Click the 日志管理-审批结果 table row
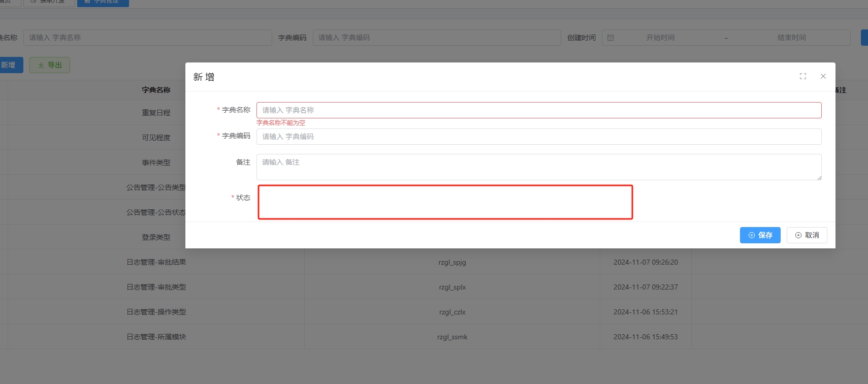The width and height of the screenshot is (868, 384). pyautogui.click(x=156, y=262)
